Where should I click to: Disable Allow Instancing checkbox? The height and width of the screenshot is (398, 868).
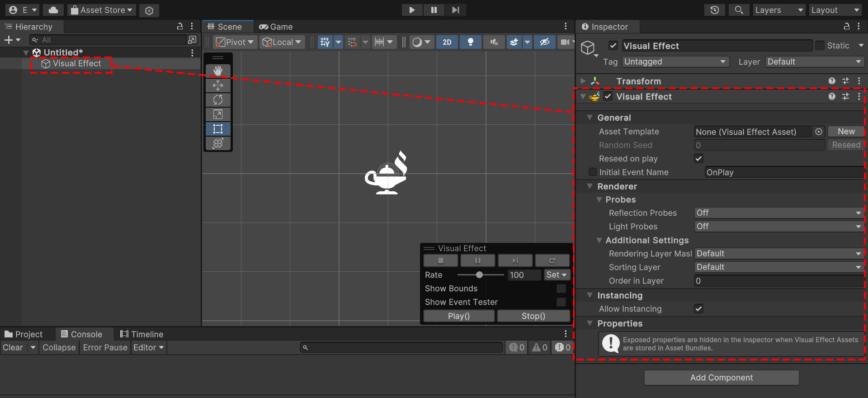(x=698, y=309)
